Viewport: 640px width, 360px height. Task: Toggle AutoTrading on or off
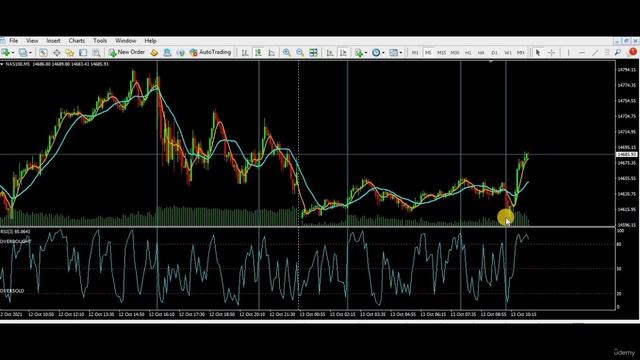211,52
